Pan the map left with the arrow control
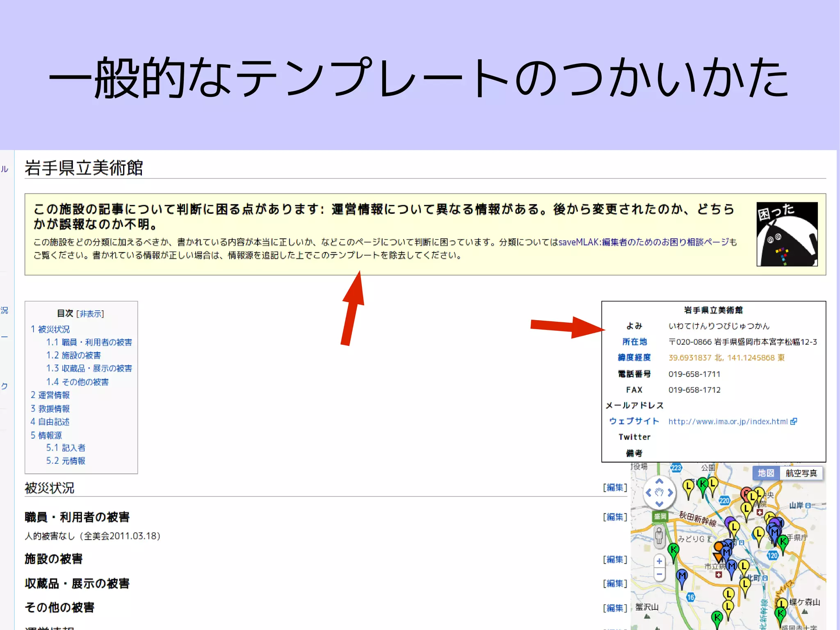The height and width of the screenshot is (630, 840). point(649,492)
